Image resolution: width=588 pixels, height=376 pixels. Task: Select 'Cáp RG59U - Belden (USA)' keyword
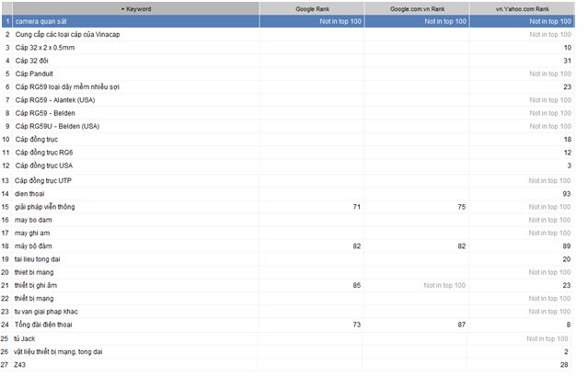[58, 126]
